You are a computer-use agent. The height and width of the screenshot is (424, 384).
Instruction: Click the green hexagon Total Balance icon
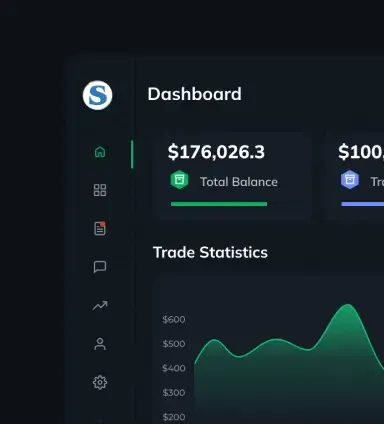pyautogui.click(x=180, y=180)
